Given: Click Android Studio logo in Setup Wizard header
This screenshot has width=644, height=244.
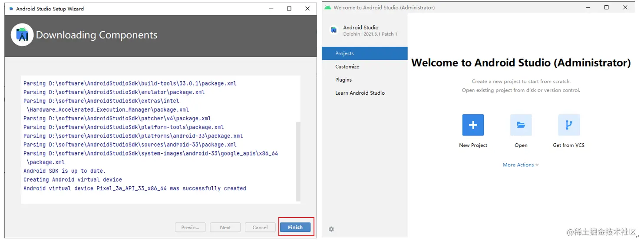Looking at the screenshot, I should (22, 35).
